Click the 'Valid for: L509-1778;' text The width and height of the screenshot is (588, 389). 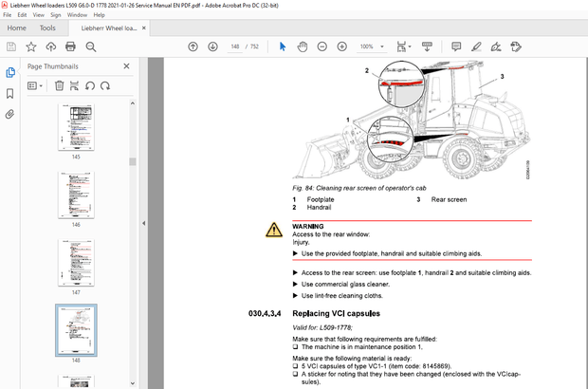coord(322,327)
